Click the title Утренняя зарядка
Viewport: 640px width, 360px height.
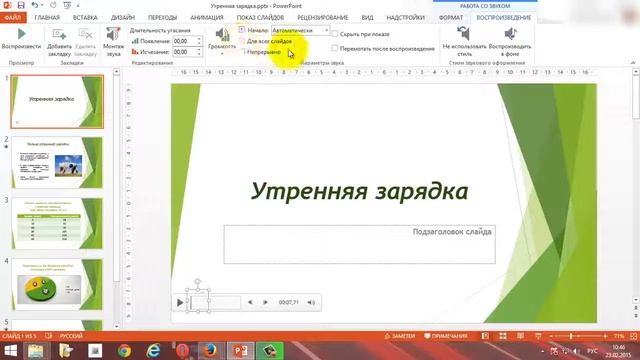359,191
